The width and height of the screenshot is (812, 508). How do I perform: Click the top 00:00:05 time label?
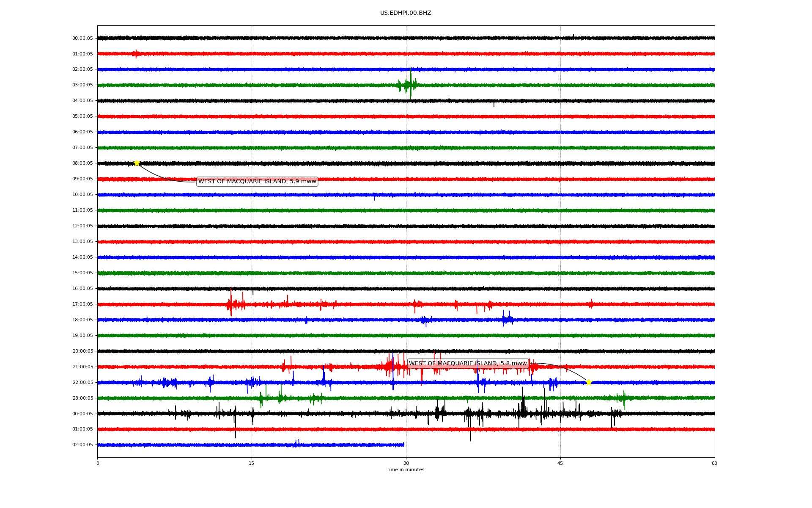(x=82, y=39)
